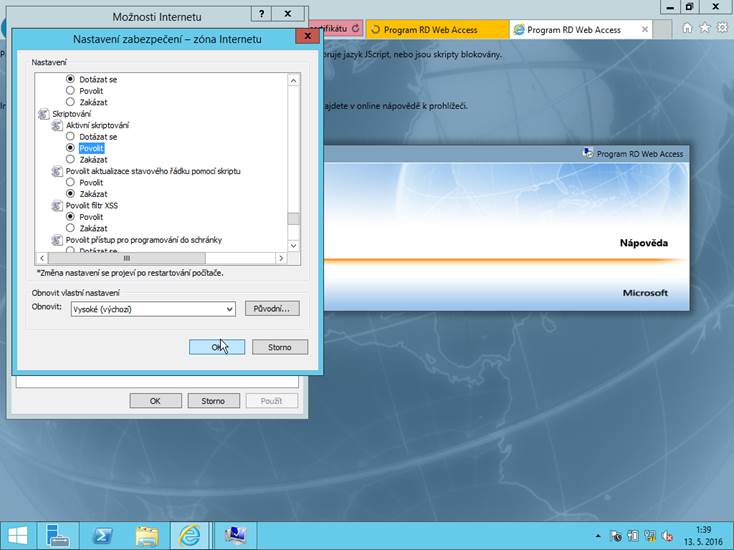Screen dimensions: 734x550
Task: Click the horizontal scroll right arrow
Action: [x=281, y=258]
